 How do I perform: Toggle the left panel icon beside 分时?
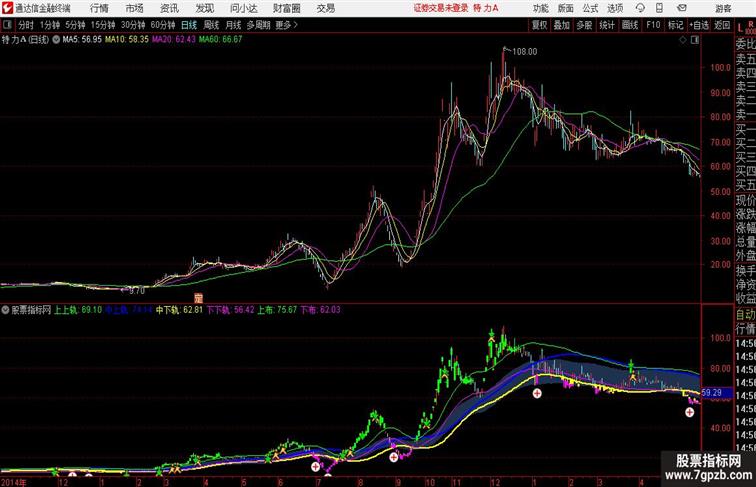(x=7, y=25)
